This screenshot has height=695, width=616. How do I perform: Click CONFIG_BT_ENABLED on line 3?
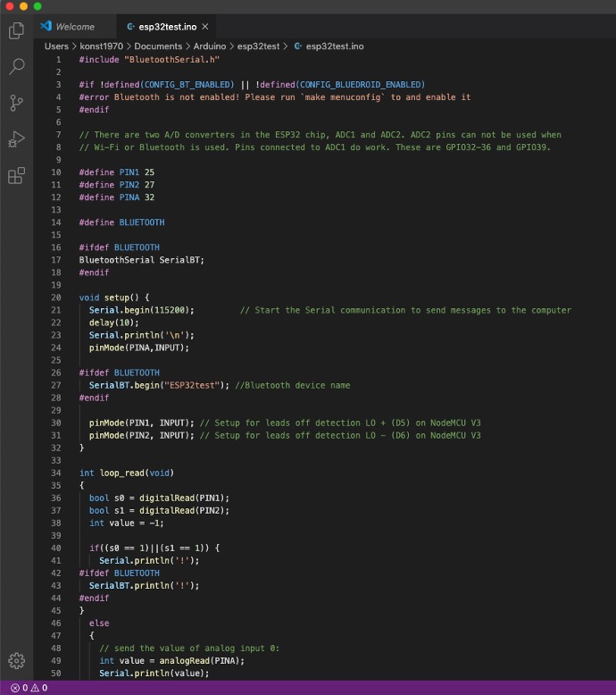(187, 85)
